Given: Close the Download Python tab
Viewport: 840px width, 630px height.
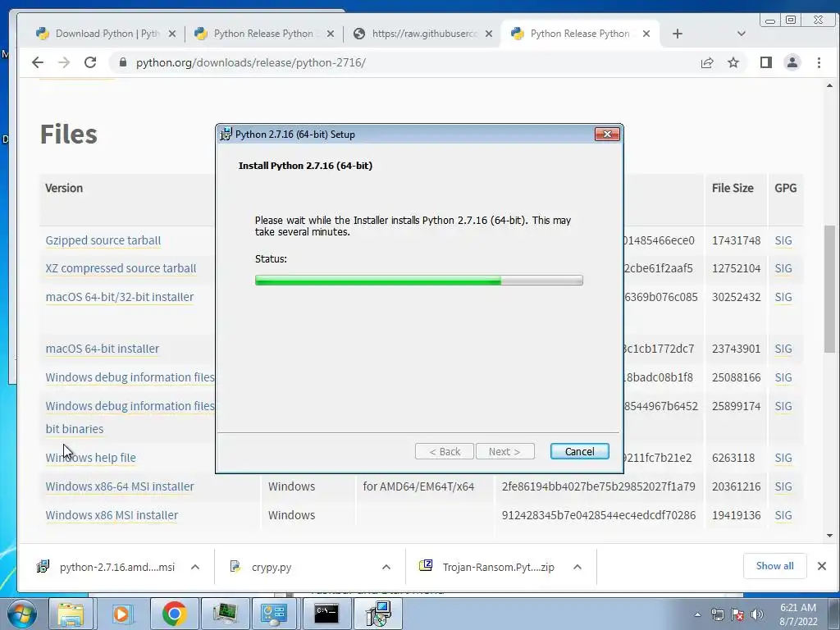Looking at the screenshot, I should click(172, 34).
